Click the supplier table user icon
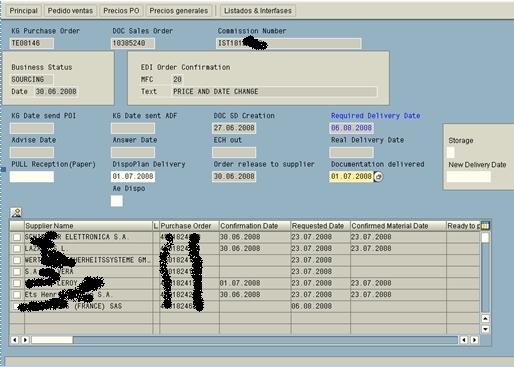Screen dimensions: 514x367 [16, 212]
